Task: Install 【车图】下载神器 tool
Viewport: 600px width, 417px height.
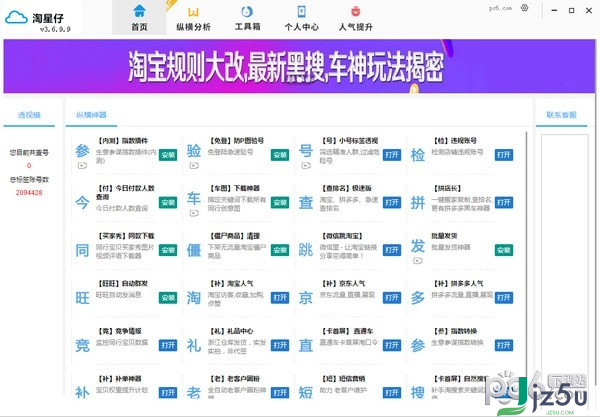Action: pyautogui.click(x=280, y=202)
